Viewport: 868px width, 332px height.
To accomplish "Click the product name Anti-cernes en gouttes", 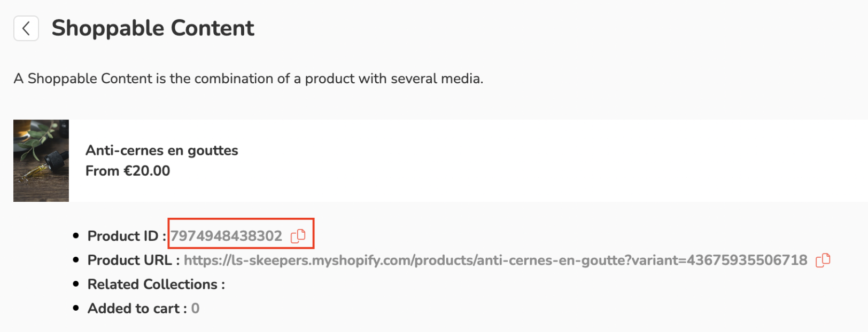I will click(161, 151).
